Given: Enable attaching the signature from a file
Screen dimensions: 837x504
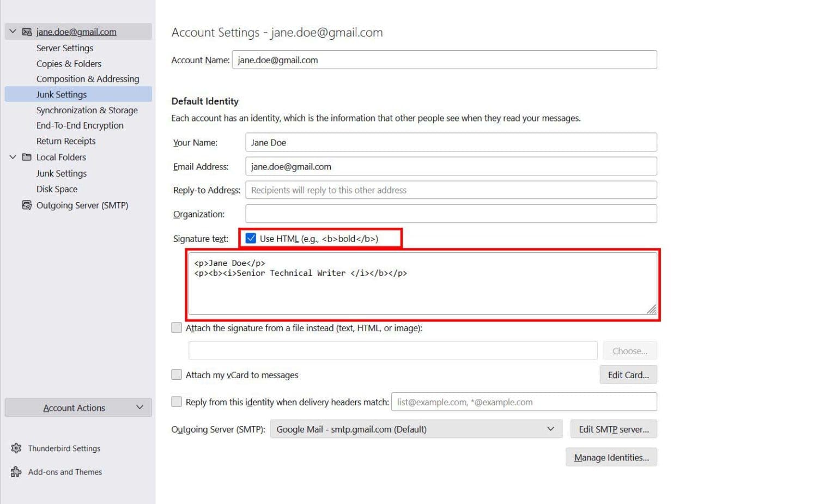Looking at the screenshot, I should tap(177, 327).
